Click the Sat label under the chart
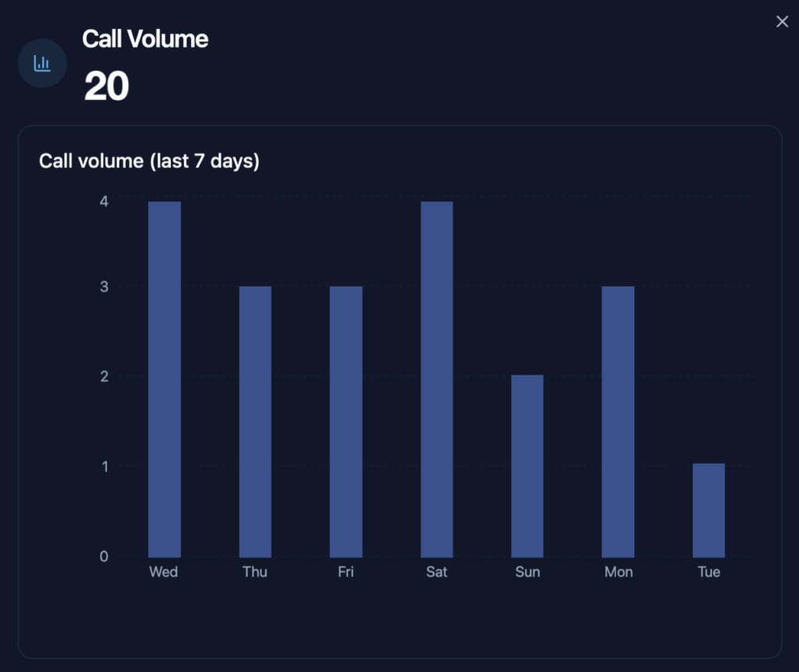The width and height of the screenshot is (799, 672). coord(437,572)
